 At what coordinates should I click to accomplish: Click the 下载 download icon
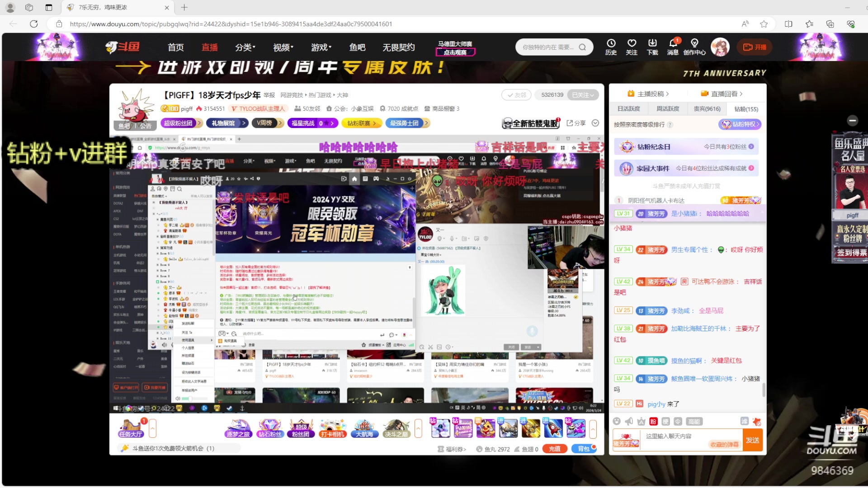(x=652, y=47)
